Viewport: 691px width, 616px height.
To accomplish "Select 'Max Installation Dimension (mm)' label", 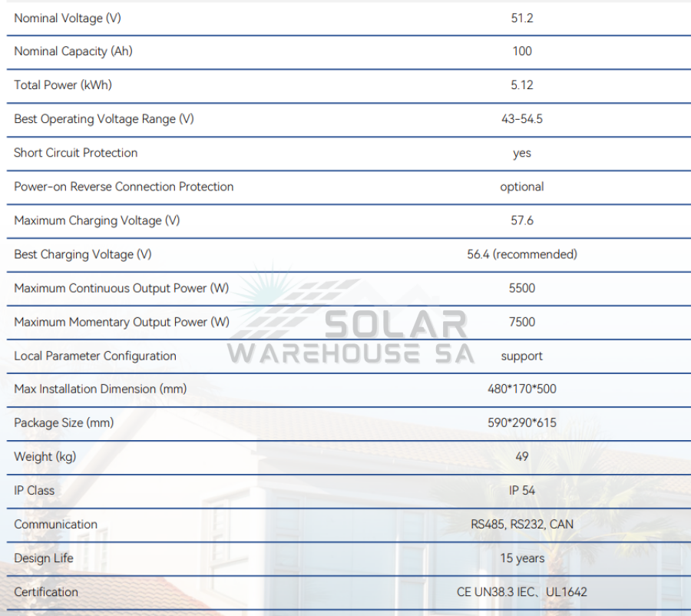I will [101, 389].
